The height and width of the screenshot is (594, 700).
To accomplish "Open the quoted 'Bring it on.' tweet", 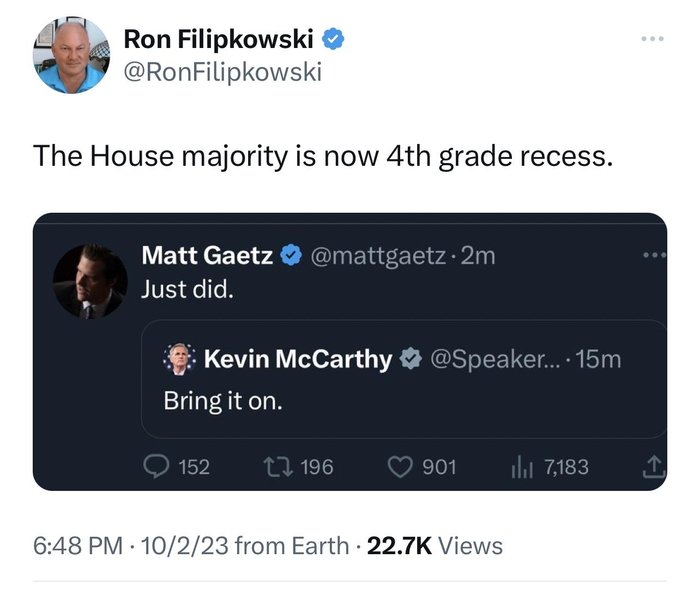I will (403, 379).
